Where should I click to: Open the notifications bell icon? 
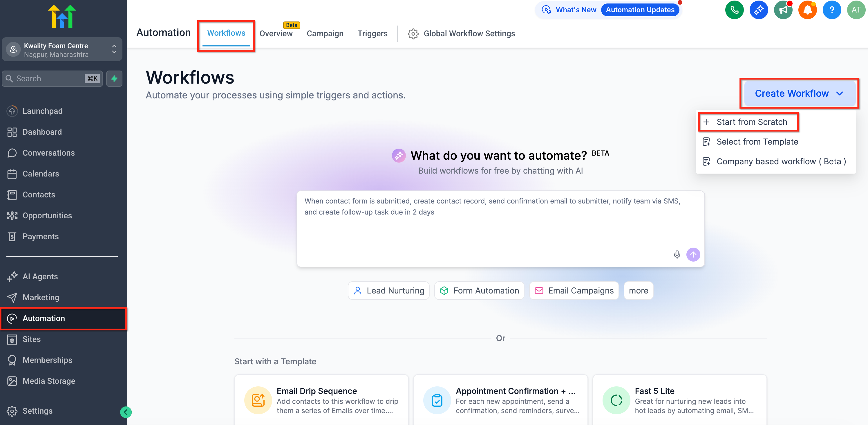click(807, 10)
